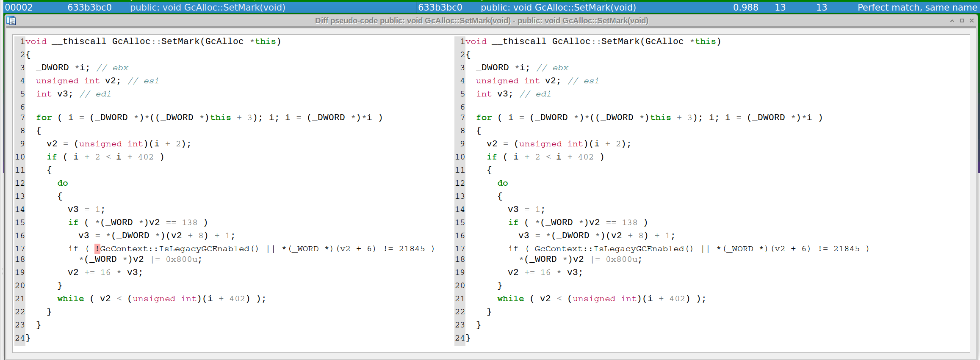Click 'while' keyword on left pane line 21
Image resolution: width=980 pixels, height=360 pixels.
pyautogui.click(x=71, y=299)
